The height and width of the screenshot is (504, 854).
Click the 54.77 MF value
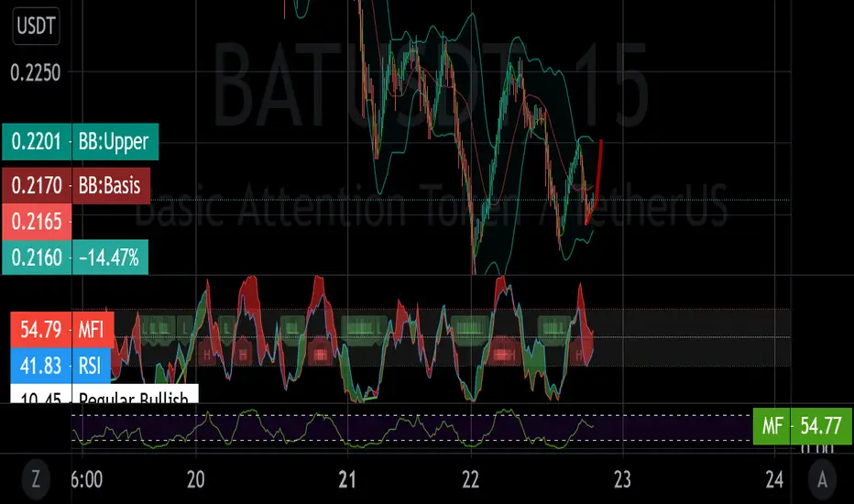click(x=821, y=425)
